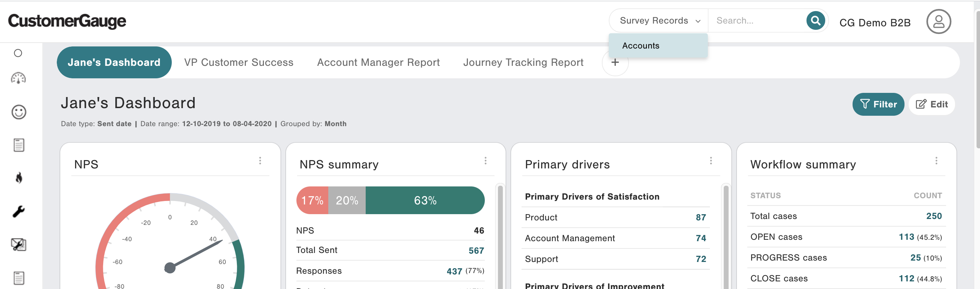Expand the Survey Records dropdown
Screen dimensions: 980x289
click(x=659, y=20)
